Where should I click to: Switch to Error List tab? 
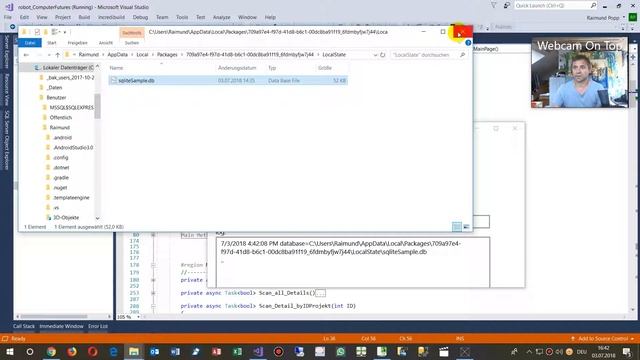(x=98, y=326)
